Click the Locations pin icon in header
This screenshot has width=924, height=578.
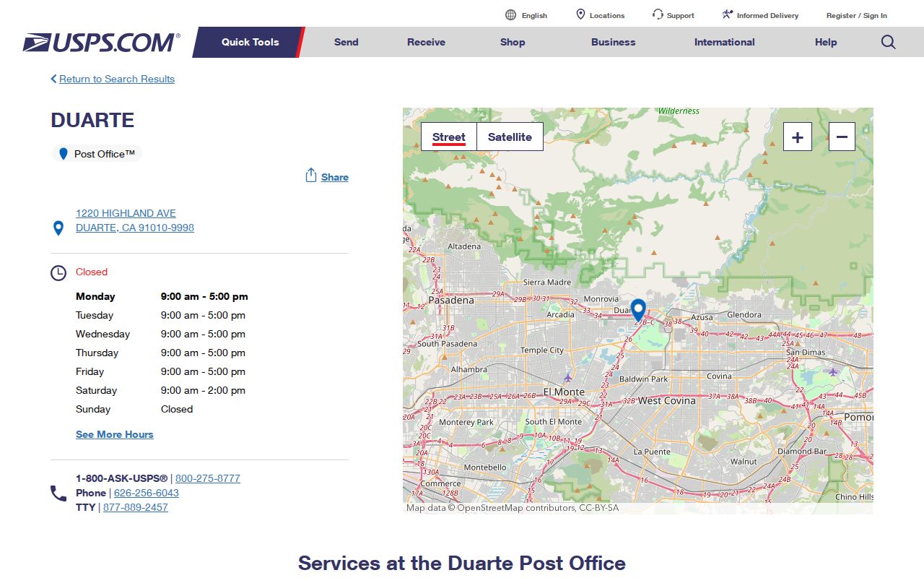coord(580,14)
